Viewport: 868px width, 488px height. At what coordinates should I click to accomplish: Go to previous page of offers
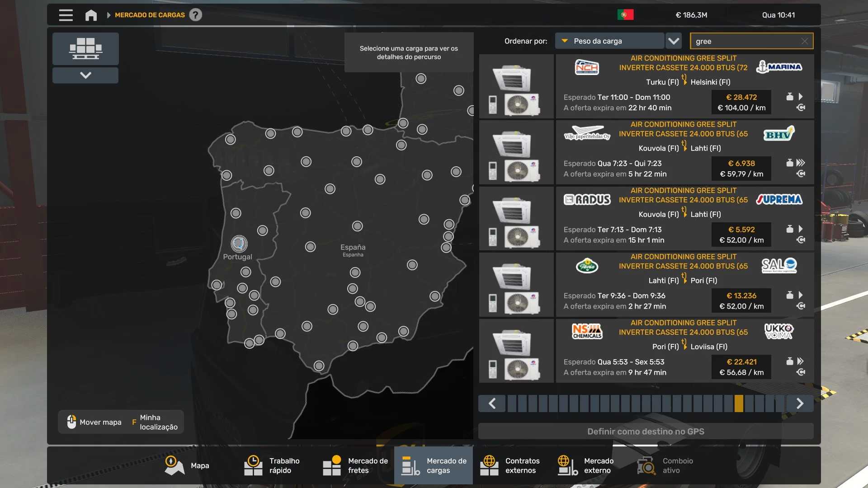click(x=492, y=403)
